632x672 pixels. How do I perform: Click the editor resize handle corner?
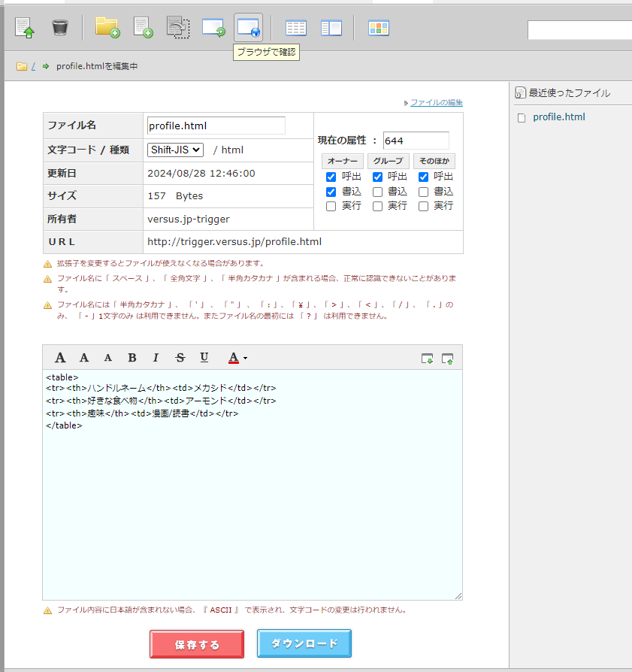click(x=458, y=596)
